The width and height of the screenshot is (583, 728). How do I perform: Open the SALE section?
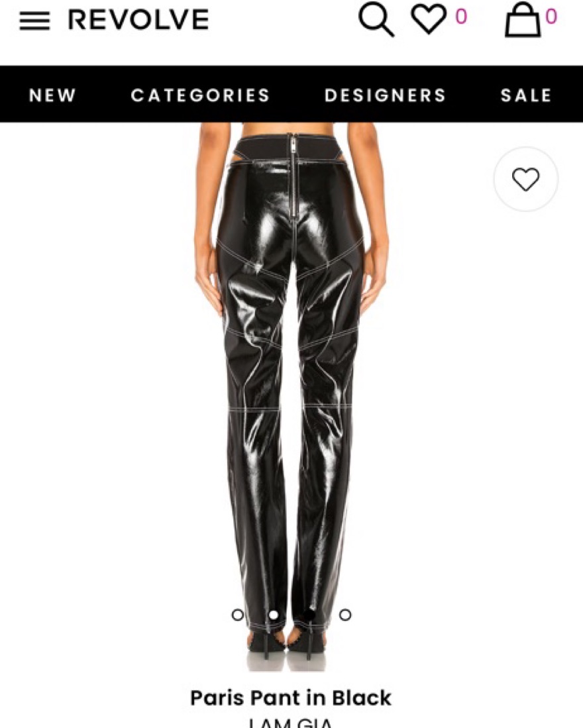(x=526, y=95)
